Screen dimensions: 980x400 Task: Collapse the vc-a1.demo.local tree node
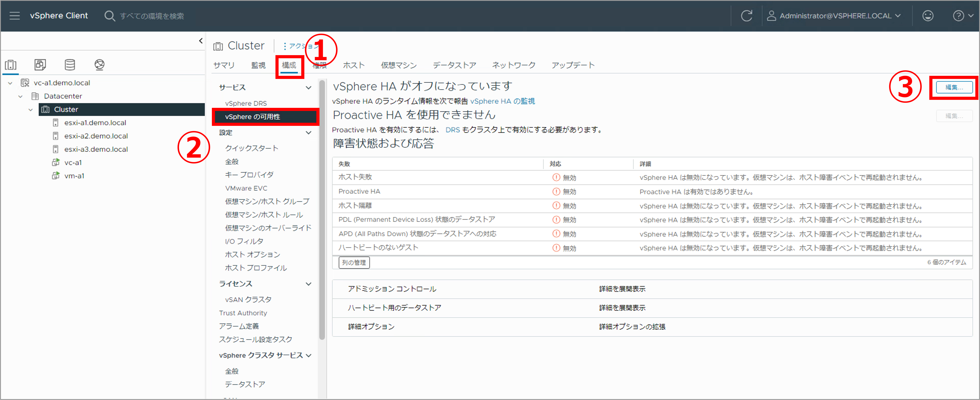10,83
